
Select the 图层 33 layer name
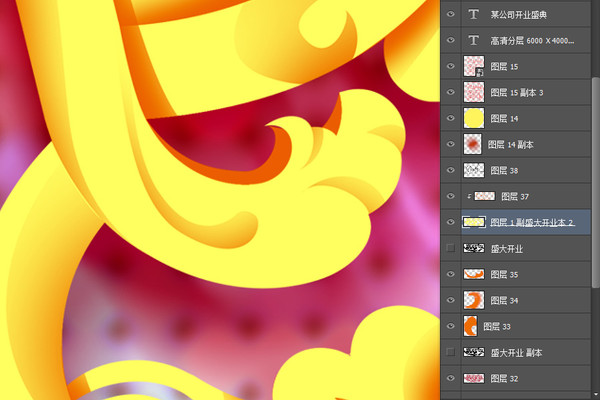click(x=497, y=327)
